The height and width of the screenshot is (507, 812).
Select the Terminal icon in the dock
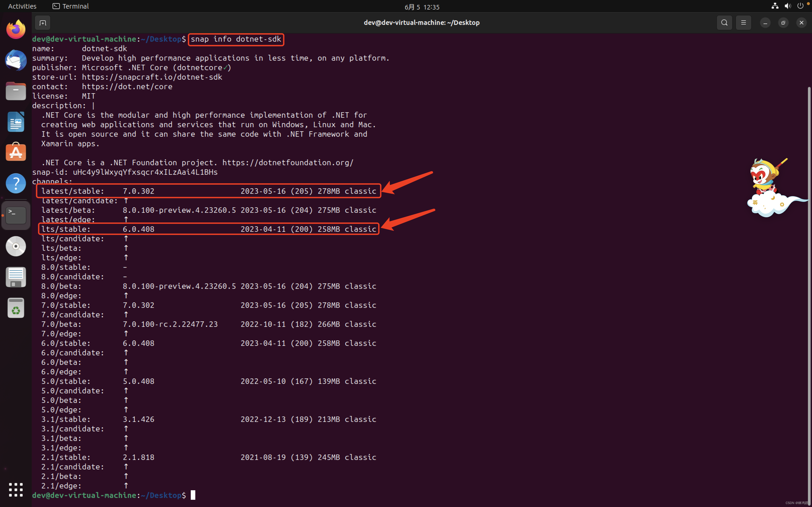[15, 215]
